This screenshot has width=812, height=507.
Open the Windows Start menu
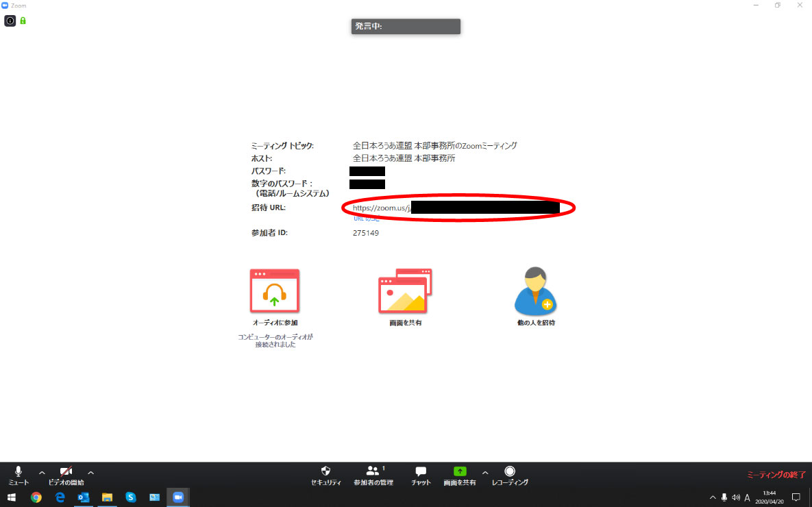(12, 497)
